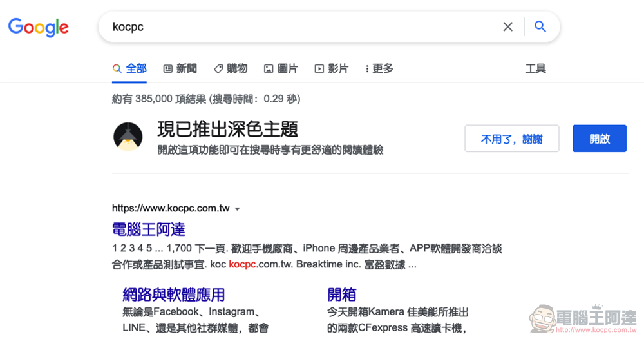Open the 工具 options
Screen dimensions: 644x339
(536, 68)
